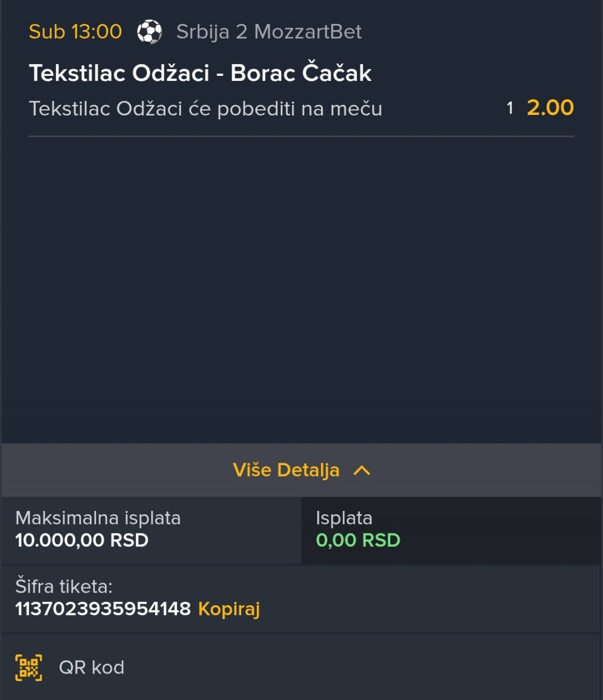603x700 pixels.
Task: Copy ticket code with Kopiraj
Action: pos(229,608)
